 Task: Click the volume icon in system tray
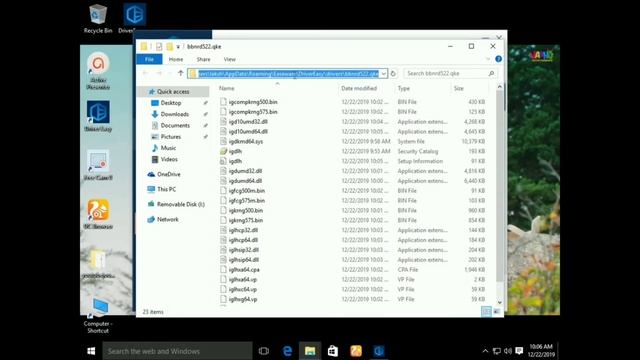pyautogui.click(x=508, y=351)
